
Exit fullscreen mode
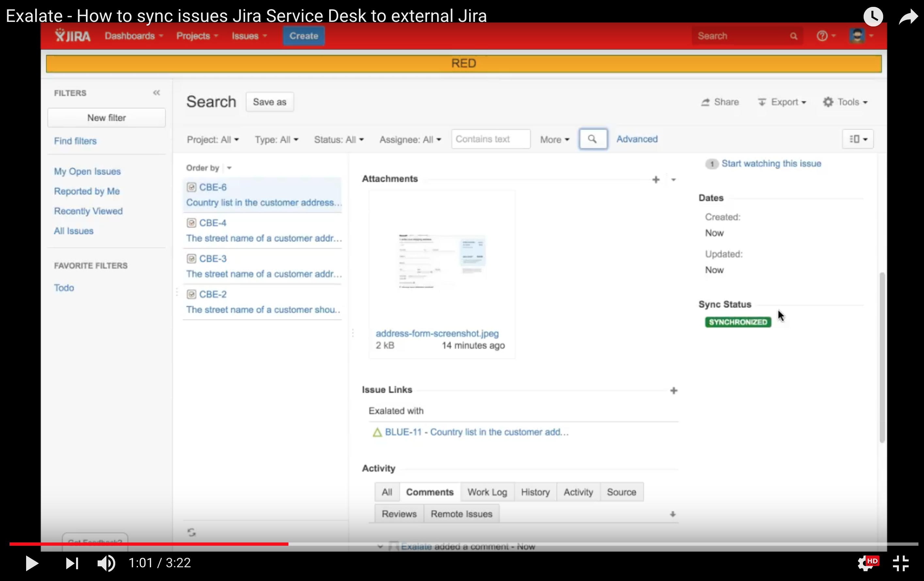click(900, 564)
